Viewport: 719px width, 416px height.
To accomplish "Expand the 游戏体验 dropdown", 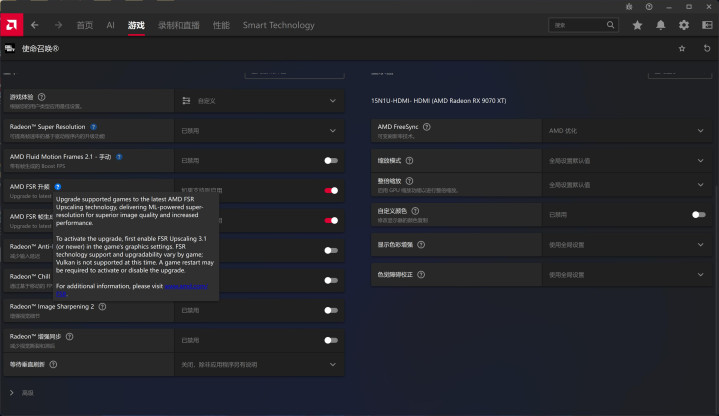I will [x=333, y=100].
